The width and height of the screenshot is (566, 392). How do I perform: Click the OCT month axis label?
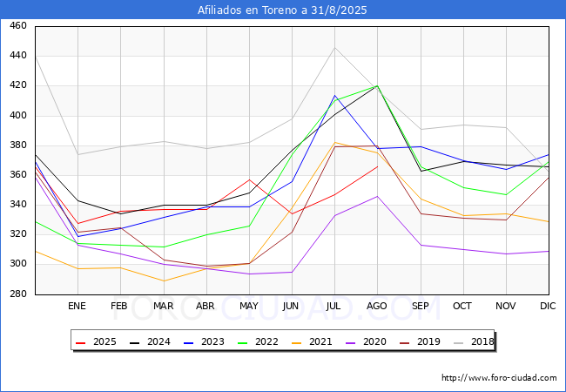(462, 306)
